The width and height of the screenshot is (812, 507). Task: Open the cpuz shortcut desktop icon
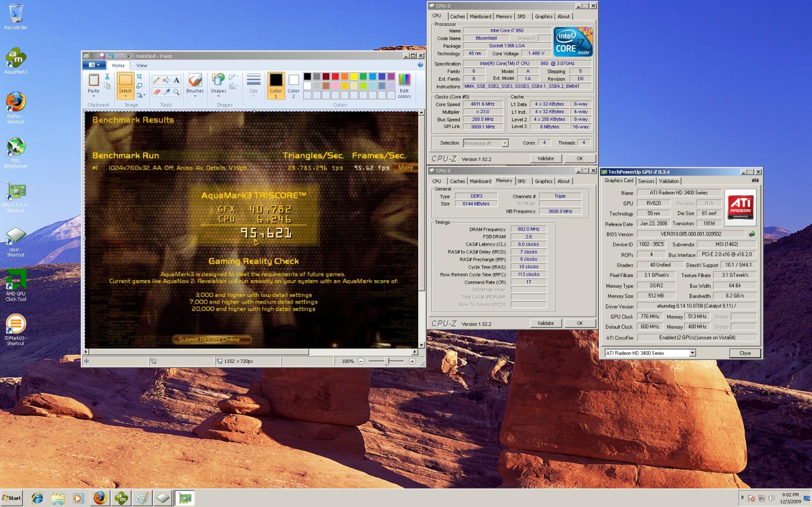pyautogui.click(x=16, y=242)
